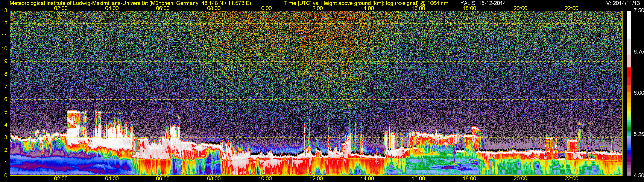Click the 9 km height axis label

click(x=6, y=61)
